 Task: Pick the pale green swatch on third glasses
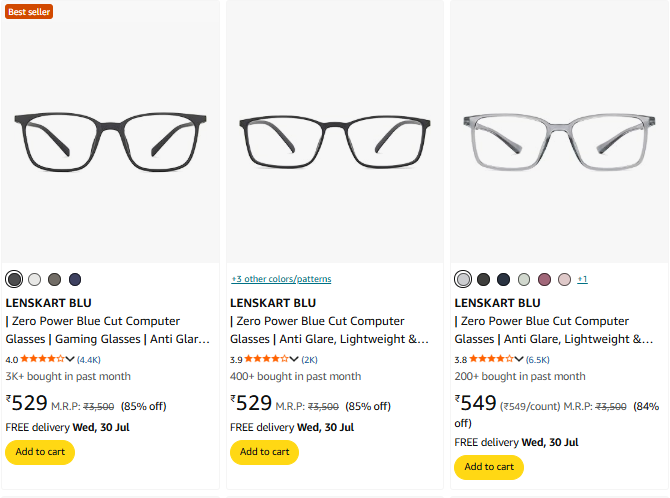[x=524, y=279]
